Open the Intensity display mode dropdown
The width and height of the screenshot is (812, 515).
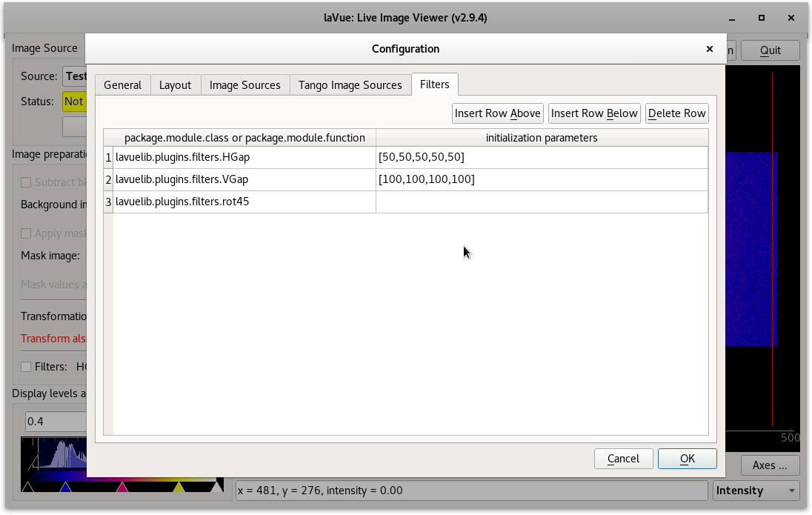756,491
